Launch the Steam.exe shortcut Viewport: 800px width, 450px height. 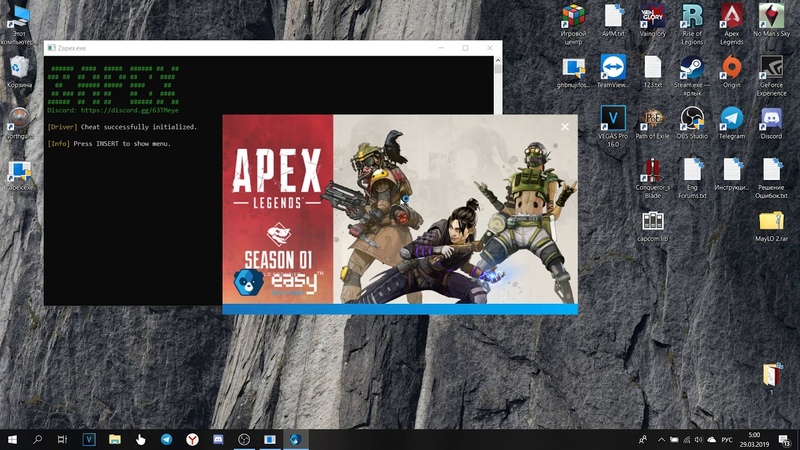[692, 75]
